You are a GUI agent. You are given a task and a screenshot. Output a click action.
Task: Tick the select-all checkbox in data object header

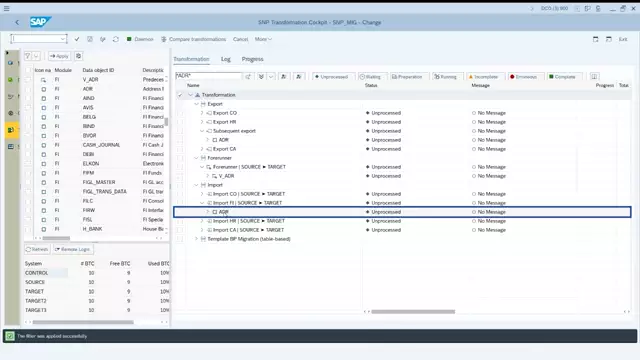coord(28,70)
